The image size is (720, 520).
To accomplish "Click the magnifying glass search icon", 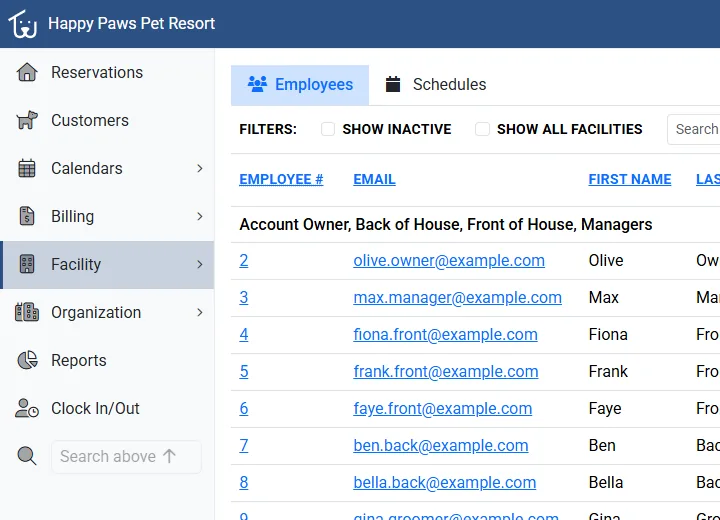I will [x=27, y=456].
